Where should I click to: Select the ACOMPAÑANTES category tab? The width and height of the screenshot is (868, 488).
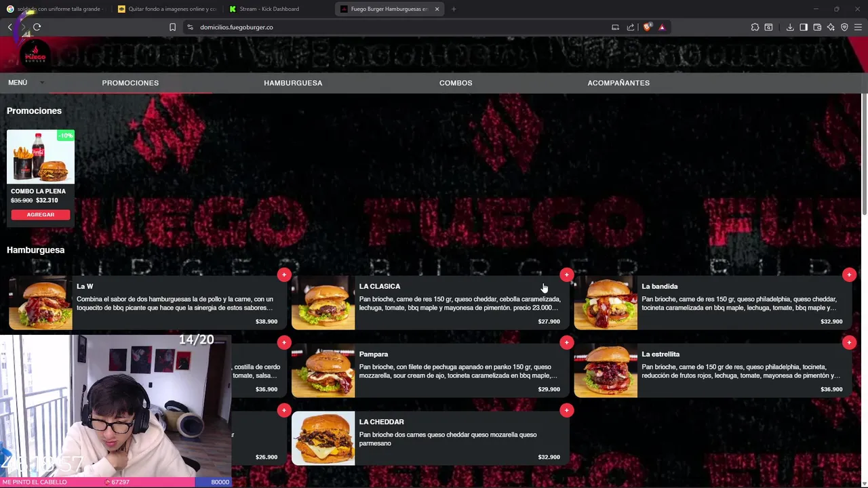pyautogui.click(x=618, y=83)
